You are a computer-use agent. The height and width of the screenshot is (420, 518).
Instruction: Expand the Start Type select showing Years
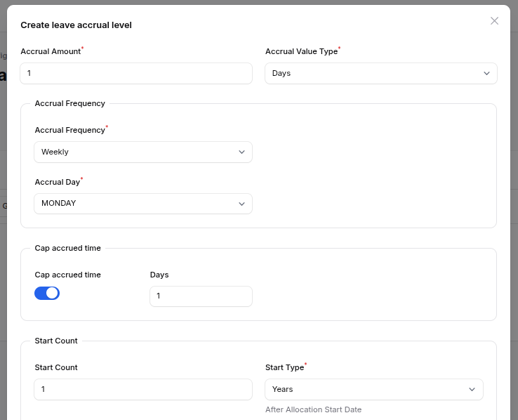tap(365, 390)
